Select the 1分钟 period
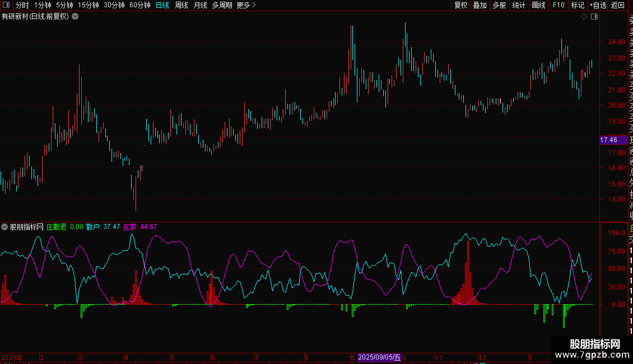The width and height of the screenshot is (633, 364). click(43, 5)
